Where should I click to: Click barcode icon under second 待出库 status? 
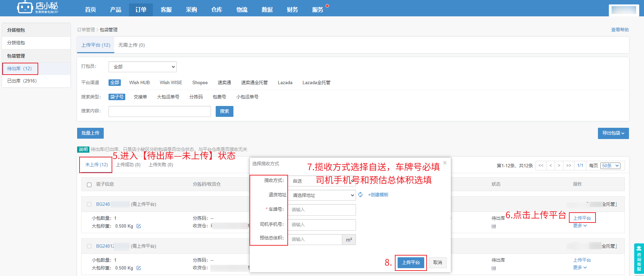[493, 268]
